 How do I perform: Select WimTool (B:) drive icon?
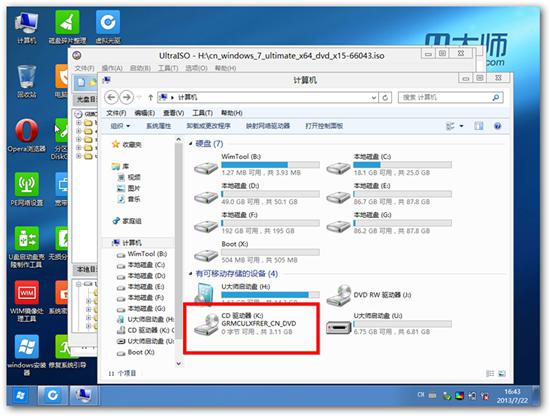point(206,167)
